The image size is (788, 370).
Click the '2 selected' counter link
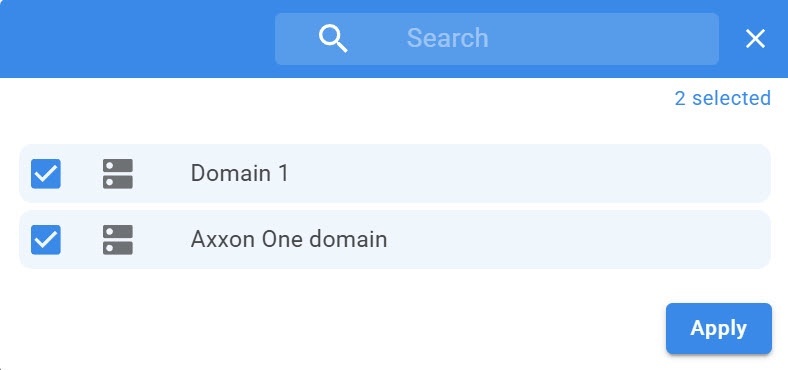coord(722,98)
